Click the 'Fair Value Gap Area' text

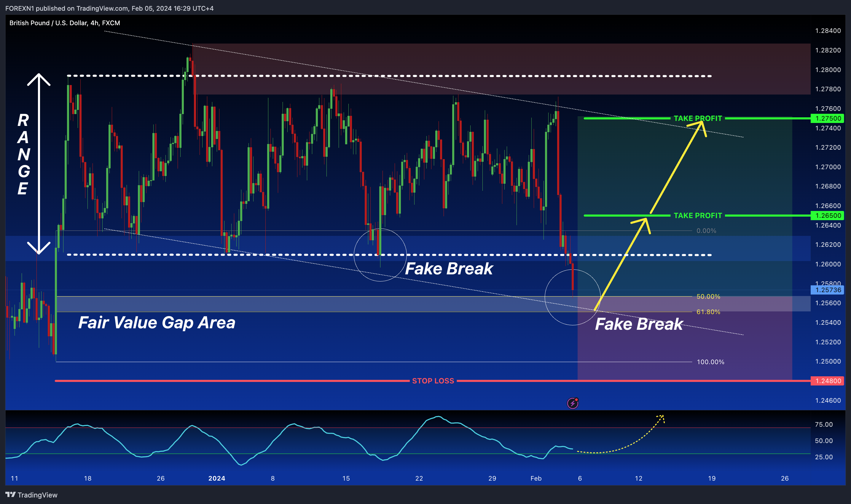pyautogui.click(x=157, y=323)
